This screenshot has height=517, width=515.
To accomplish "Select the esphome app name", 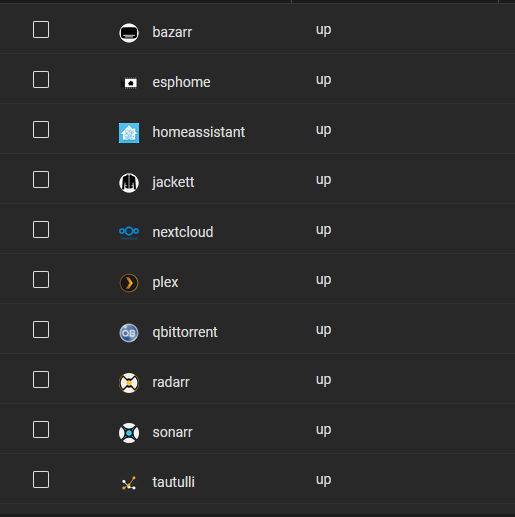I will pyautogui.click(x=181, y=82).
